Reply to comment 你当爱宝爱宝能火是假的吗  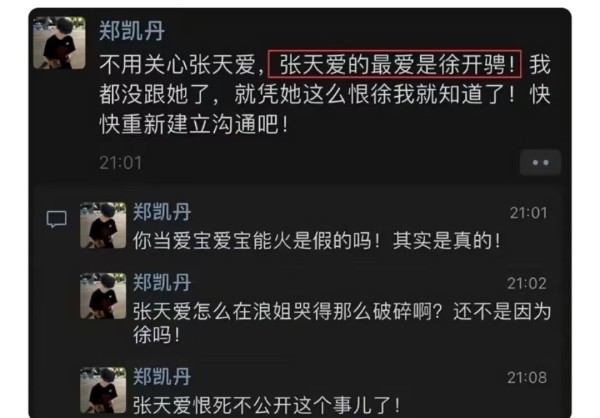coord(317,241)
